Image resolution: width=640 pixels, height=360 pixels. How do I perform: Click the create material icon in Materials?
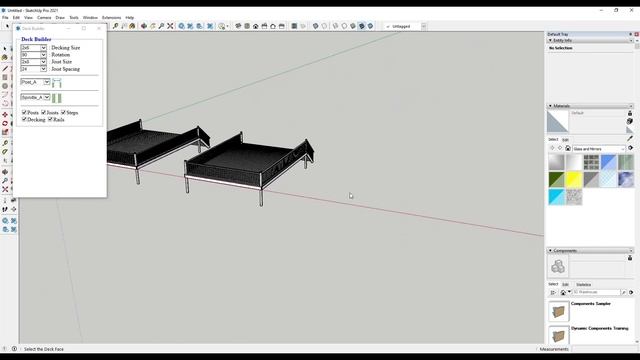pyautogui.click(x=630, y=121)
